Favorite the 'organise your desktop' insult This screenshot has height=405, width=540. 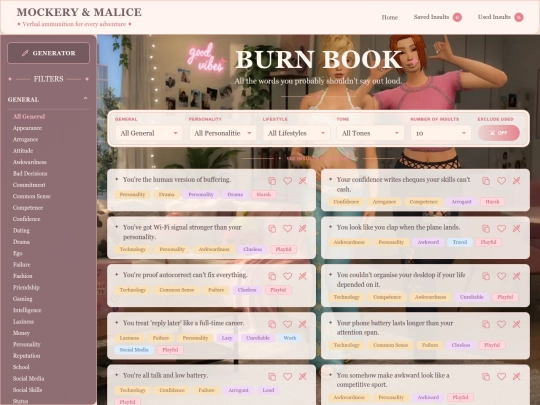501,276
